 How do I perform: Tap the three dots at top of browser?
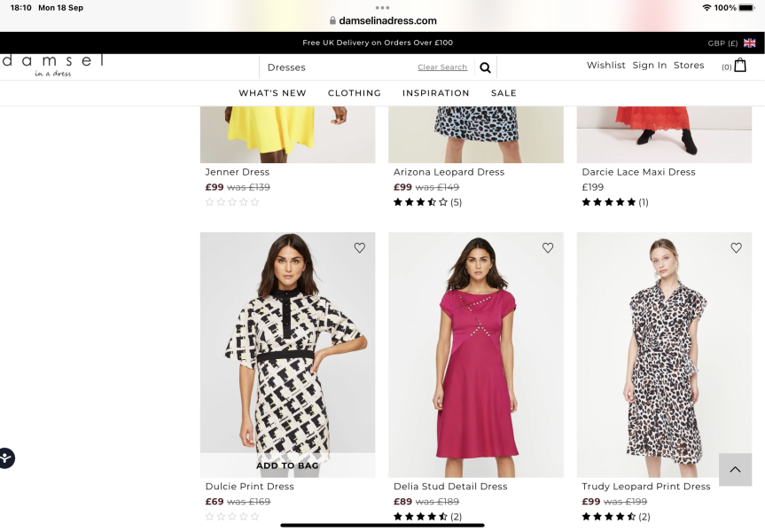(382, 7)
